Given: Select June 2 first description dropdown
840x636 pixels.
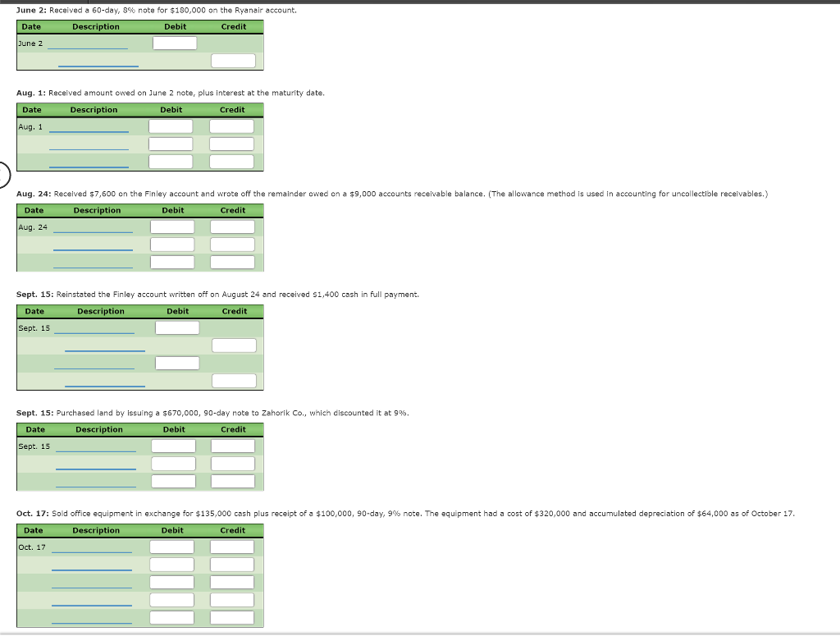Looking at the screenshot, I should 88,43.
